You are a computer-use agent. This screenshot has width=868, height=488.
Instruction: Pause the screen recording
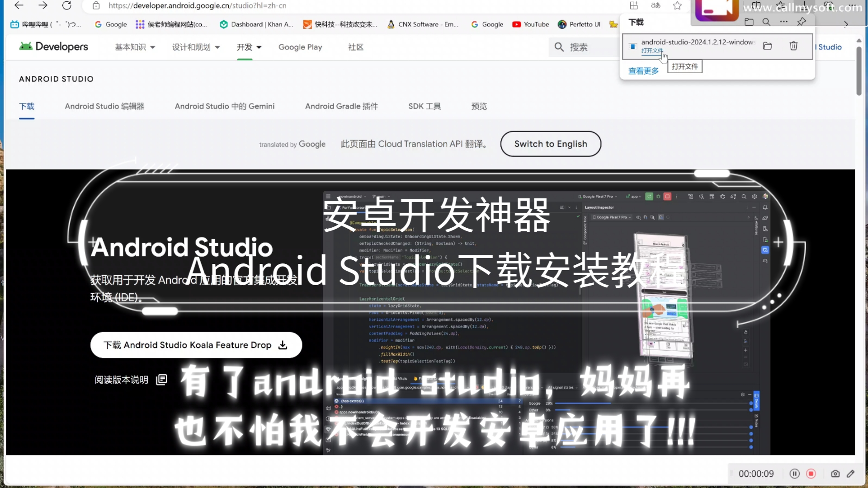tap(794, 474)
